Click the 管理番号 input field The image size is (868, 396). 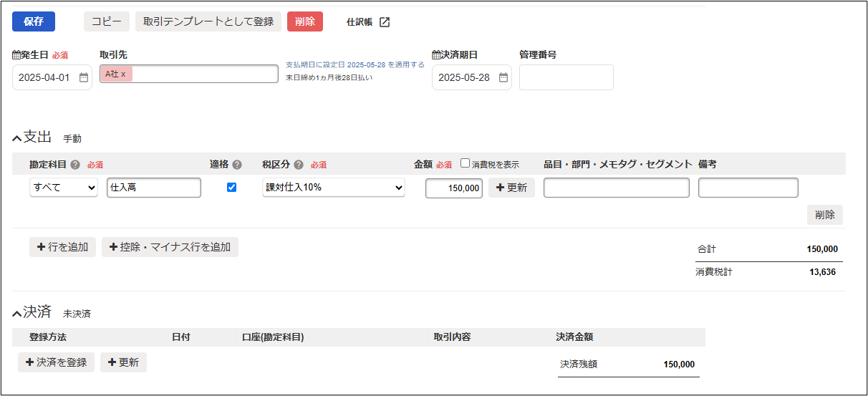point(566,77)
